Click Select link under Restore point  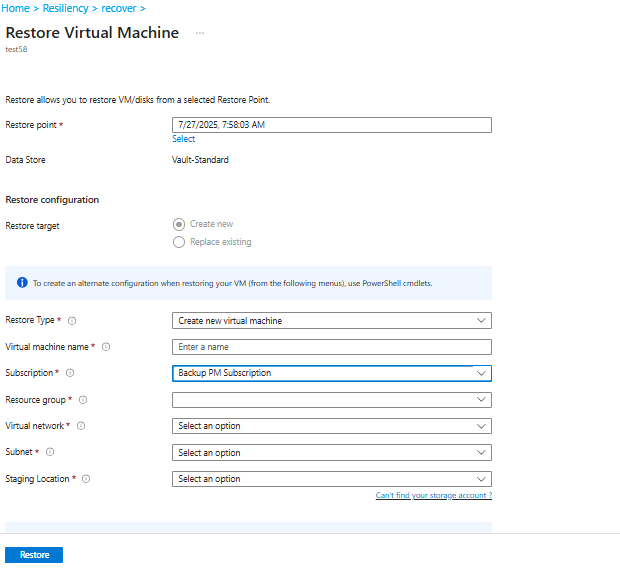183,139
